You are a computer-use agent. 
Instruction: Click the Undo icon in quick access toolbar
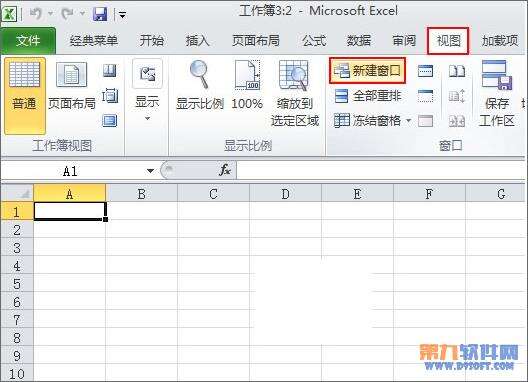pyautogui.click(x=36, y=14)
